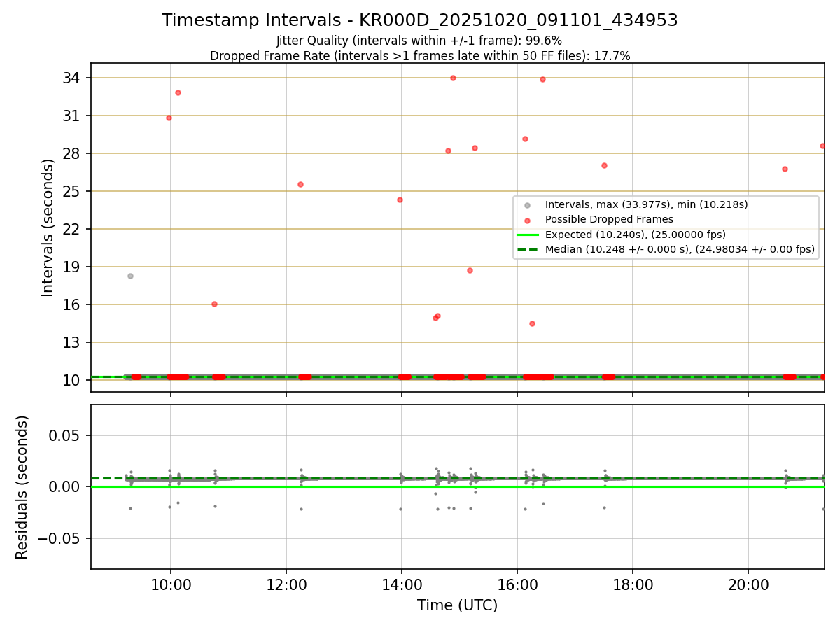The width and height of the screenshot is (840, 630).
Task: Click the 19 tick on the intervals axis
Action: pos(72,267)
